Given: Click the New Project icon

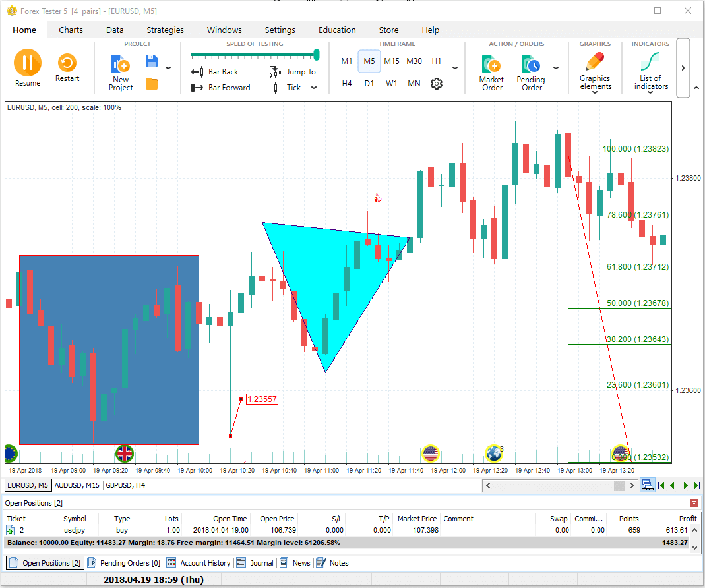Looking at the screenshot, I should 121,64.
